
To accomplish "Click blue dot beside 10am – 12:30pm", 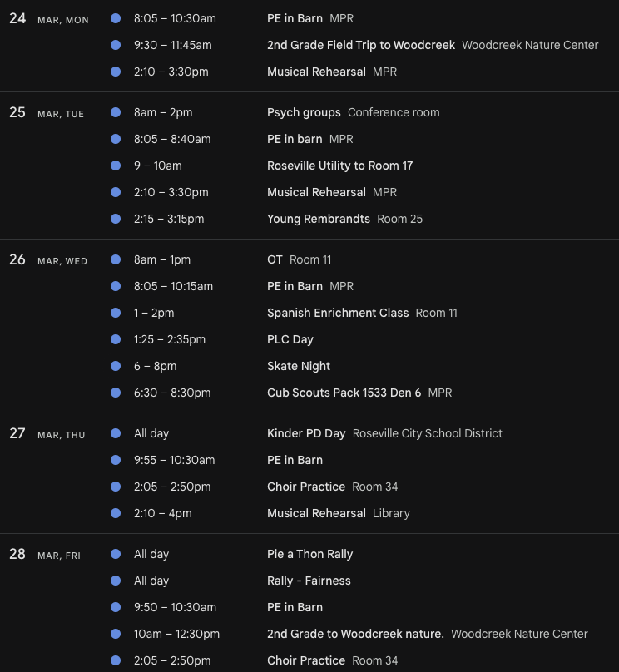I will point(116,634).
